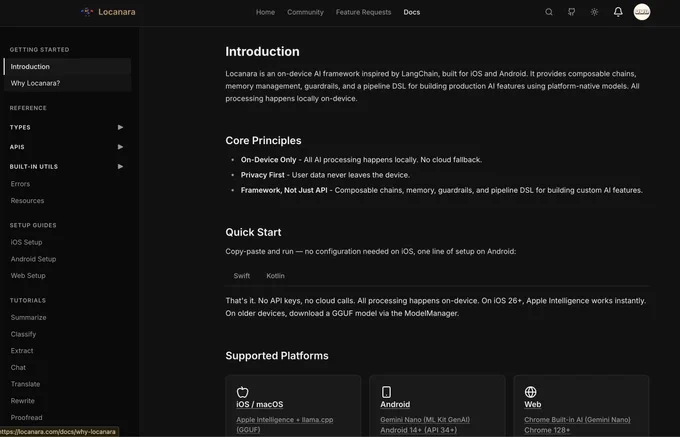The image size is (680, 437).
Task: Open the Rewrite tutorial
Action: (23, 401)
